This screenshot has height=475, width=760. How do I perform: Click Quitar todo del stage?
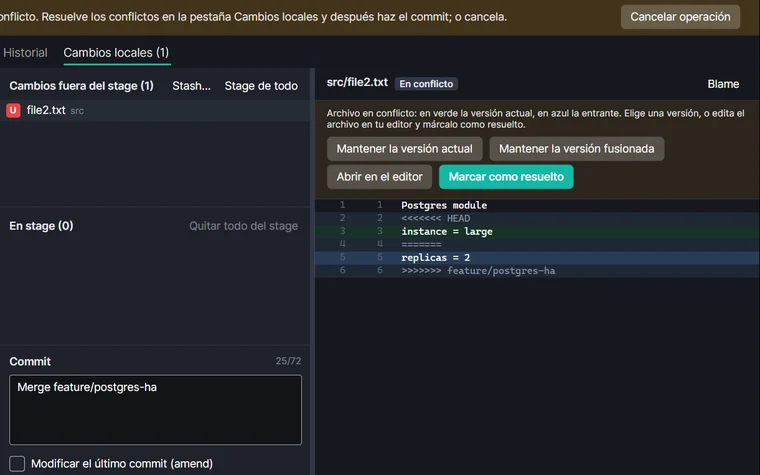pyautogui.click(x=243, y=226)
